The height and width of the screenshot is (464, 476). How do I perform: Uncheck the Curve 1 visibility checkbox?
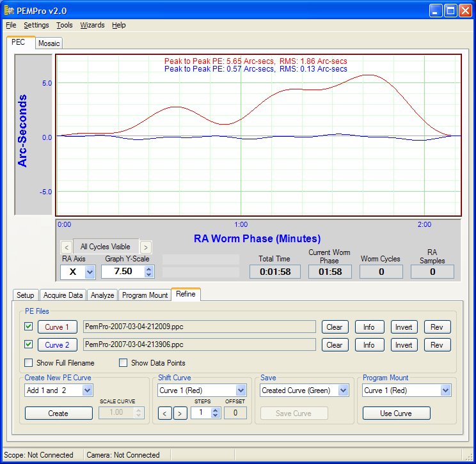click(29, 327)
